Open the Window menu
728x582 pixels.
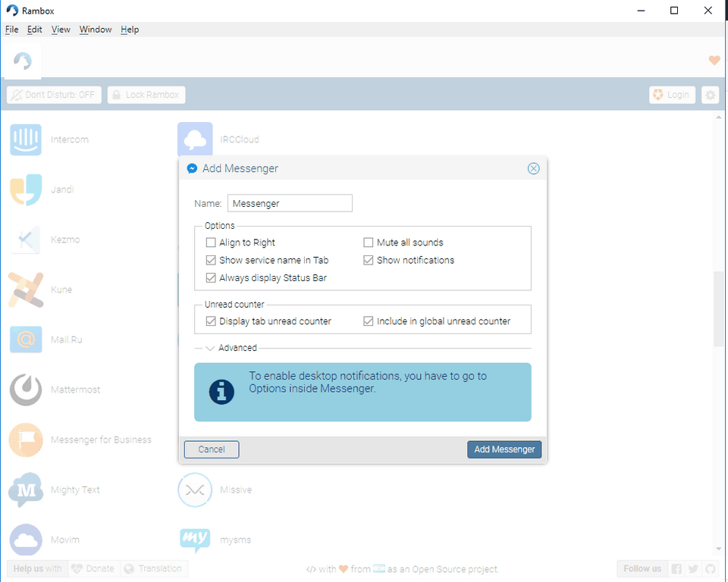[96, 30]
